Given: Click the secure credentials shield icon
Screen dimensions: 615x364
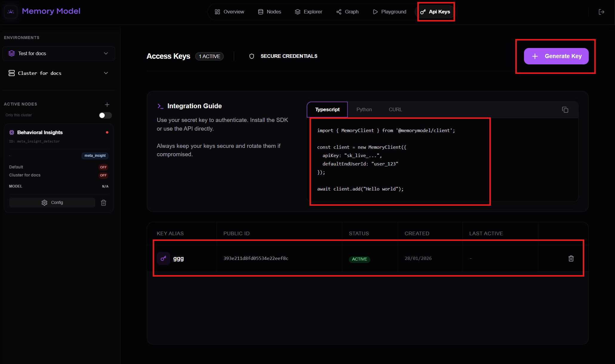Looking at the screenshot, I should [x=252, y=56].
